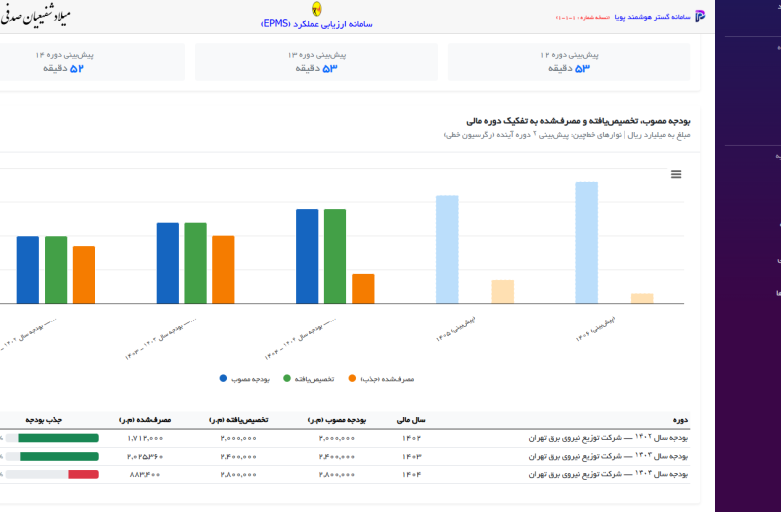
Task: Click spent value ۸۸۳,۴۰۰ cell
Action: pyautogui.click(x=145, y=475)
